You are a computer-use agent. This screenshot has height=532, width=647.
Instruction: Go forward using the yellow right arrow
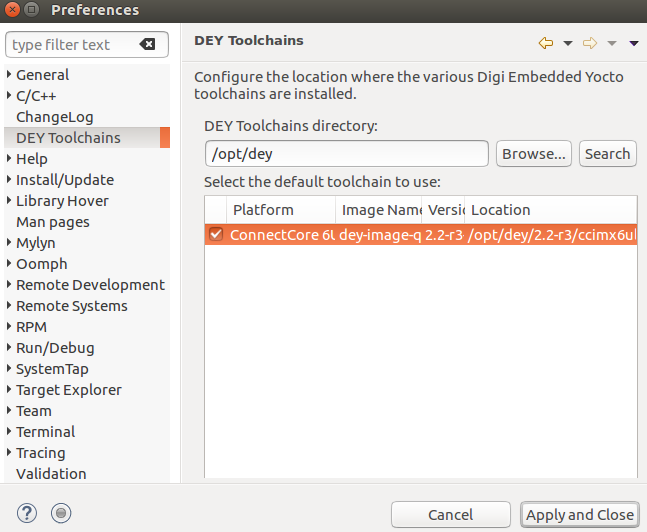click(x=590, y=43)
